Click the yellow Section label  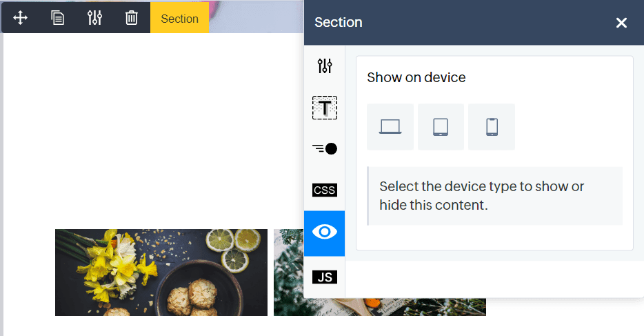pyautogui.click(x=179, y=19)
